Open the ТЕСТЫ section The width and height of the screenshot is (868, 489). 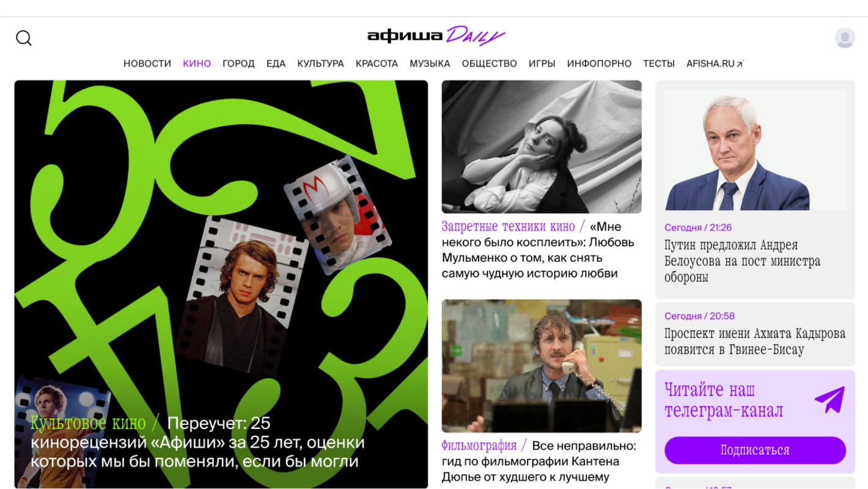click(x=659, y=64)
